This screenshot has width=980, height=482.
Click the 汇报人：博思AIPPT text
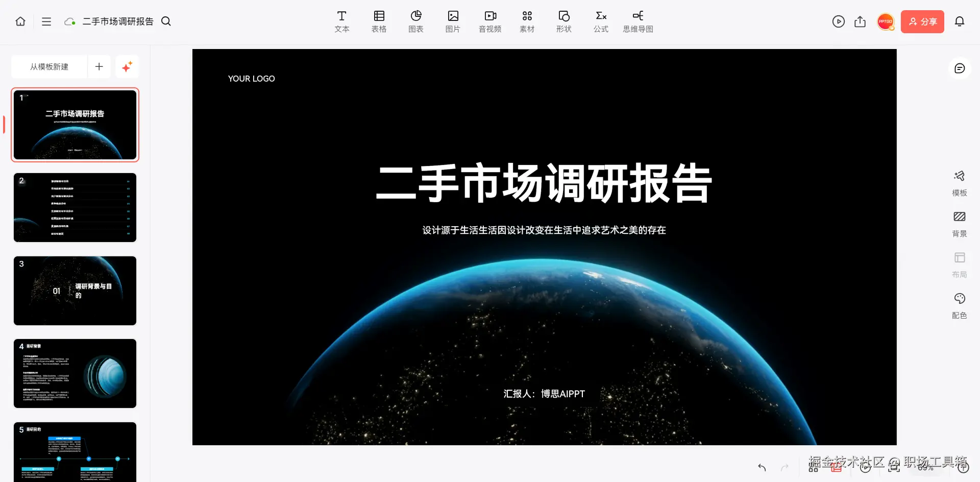coord(544,394)
